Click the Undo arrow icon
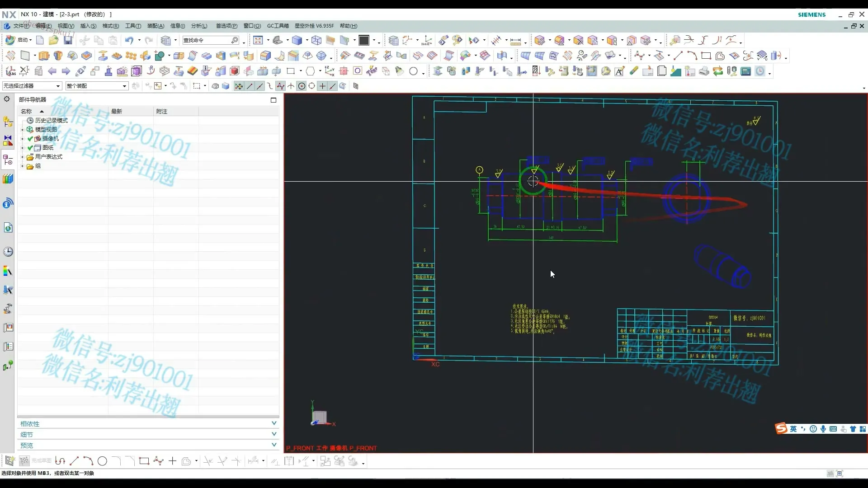 click(x=129, y=40)
